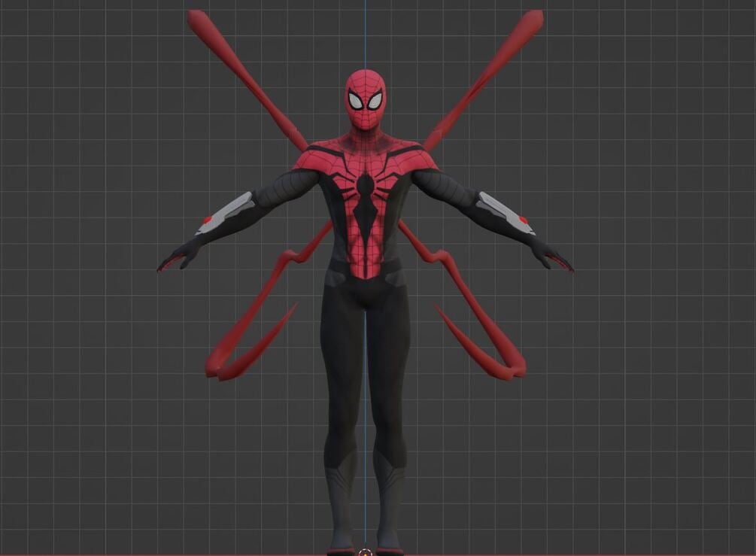The height and width of the screenshot is (556, 756).
Task: Click the silver web-shooter gauntlet on right arm
Action: pos(506,214)
